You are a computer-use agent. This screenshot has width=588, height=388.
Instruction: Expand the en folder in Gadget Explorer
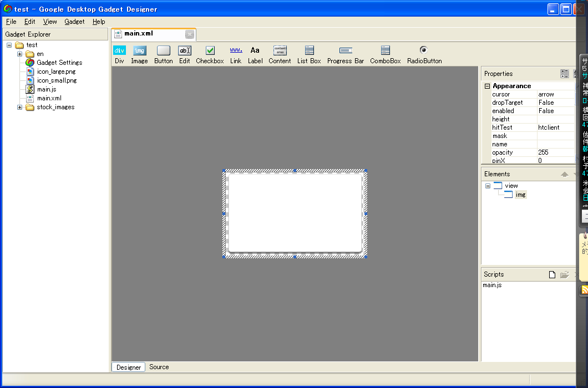pos(20,54)
